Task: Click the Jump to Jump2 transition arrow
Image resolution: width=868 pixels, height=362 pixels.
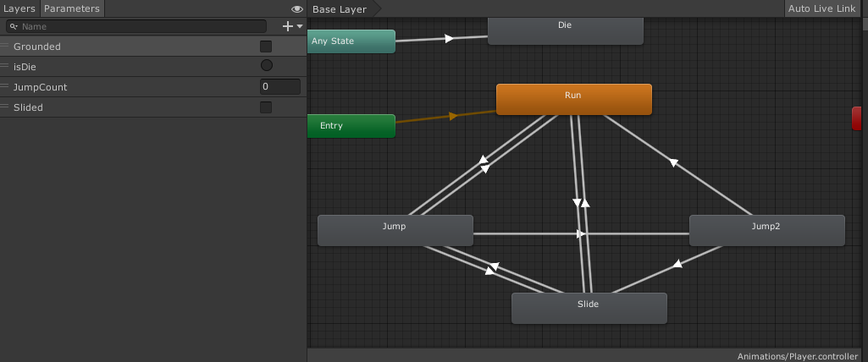Action: click(581, 233)
